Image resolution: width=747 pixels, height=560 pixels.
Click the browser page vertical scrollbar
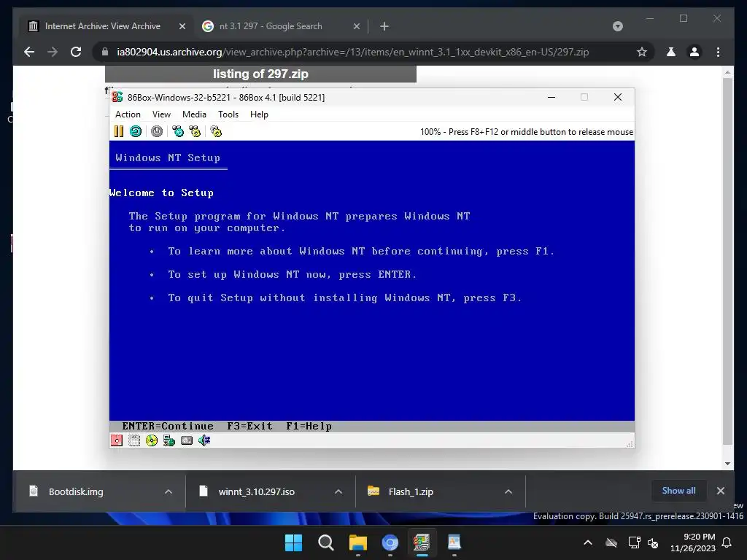(x=727, y=261)
